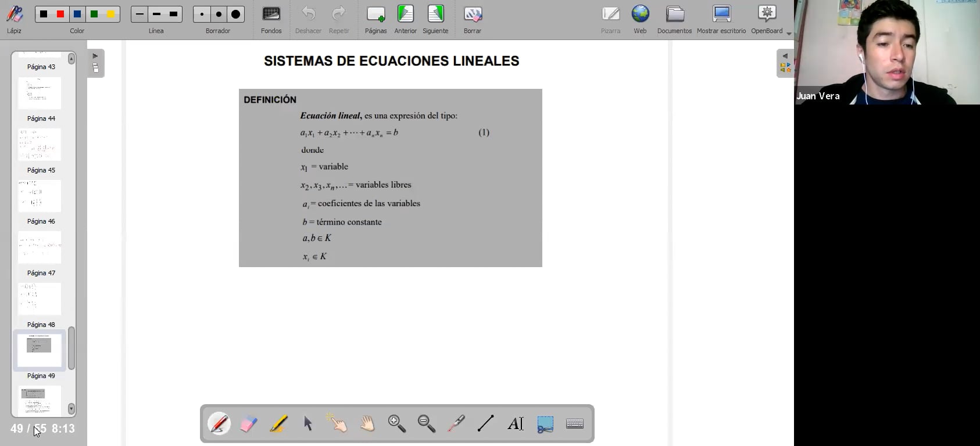Select the yellow highlighter tool
The height and width of the screenshot is (446, 980).
tap(278, 424)
